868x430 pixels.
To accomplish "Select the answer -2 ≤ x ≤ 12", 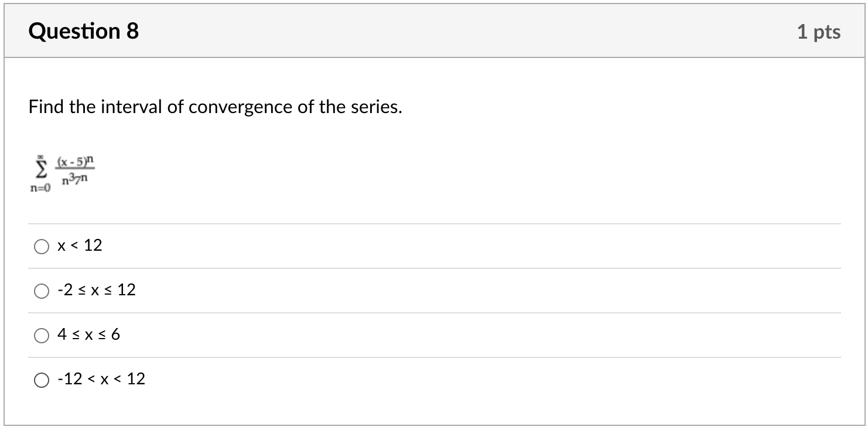I will click(41, 289).
